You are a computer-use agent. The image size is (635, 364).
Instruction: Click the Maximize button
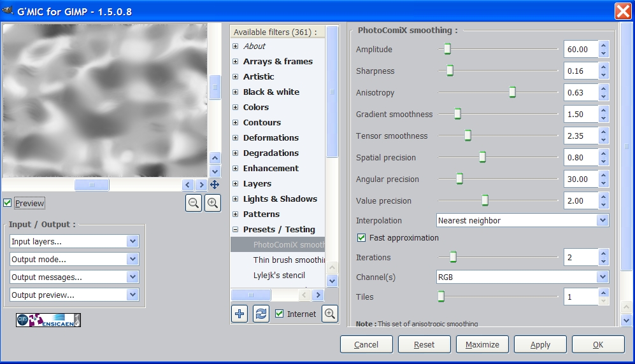pyautogui.click(x=482, y=344)
